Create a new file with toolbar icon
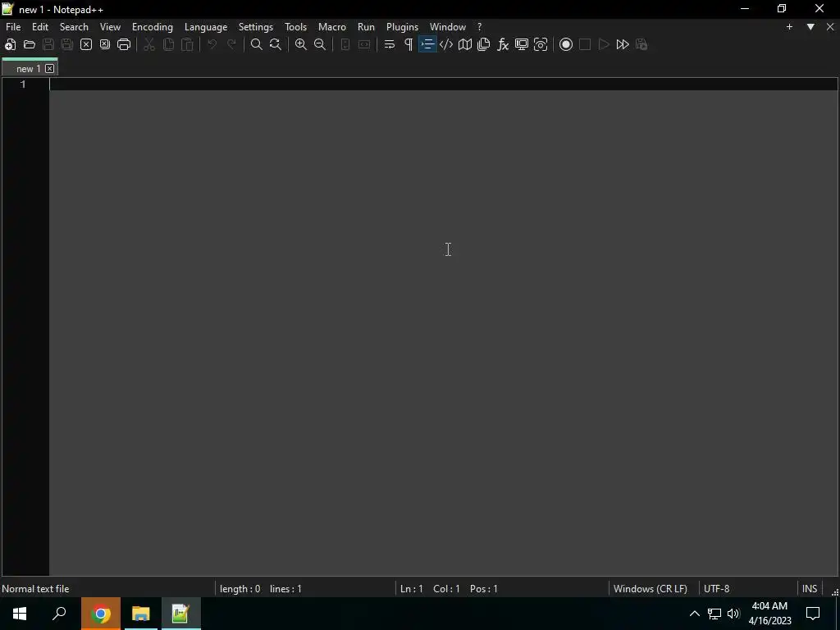This screenshot has height=630, width=840. coord(10,44)
